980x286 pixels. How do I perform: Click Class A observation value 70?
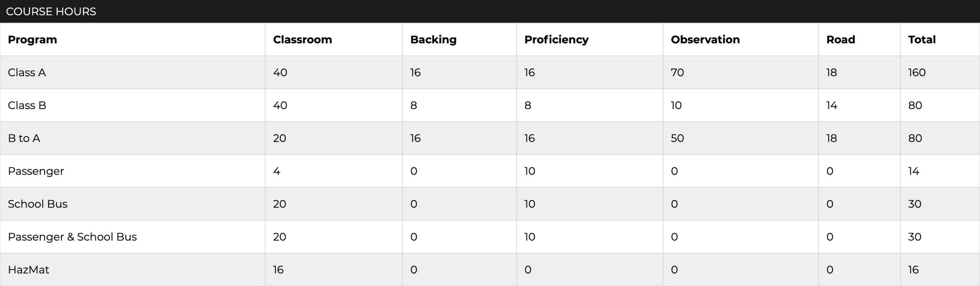tap(677, 72)
